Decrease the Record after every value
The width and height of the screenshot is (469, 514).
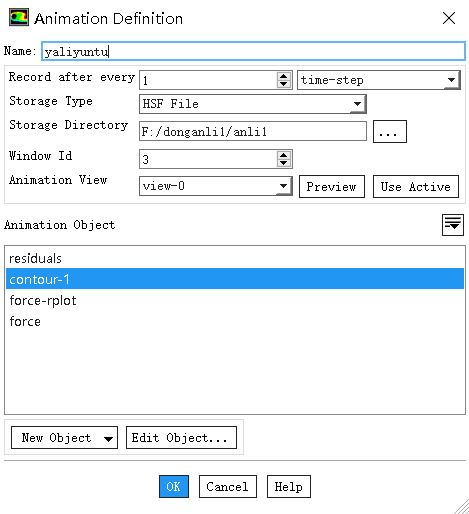click(284, 84)
